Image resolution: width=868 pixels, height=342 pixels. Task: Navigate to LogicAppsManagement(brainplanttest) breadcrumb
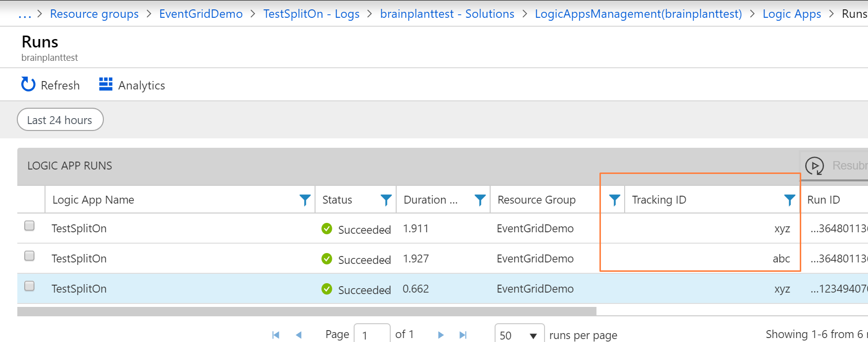(x=639, y=14)
